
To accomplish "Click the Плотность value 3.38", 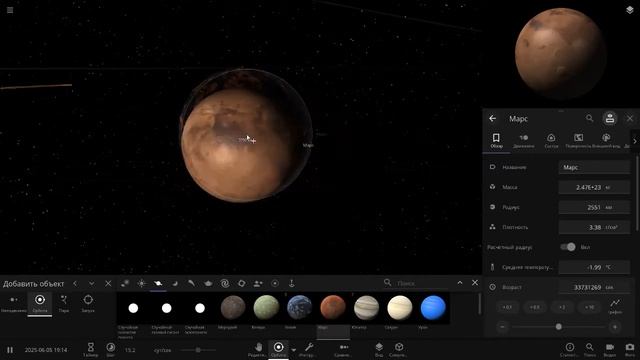I will point(594,227).
